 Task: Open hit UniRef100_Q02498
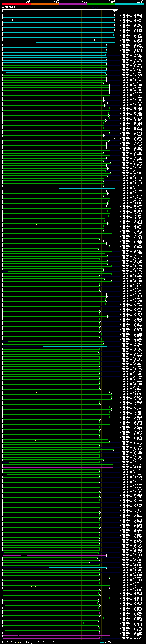131,30
